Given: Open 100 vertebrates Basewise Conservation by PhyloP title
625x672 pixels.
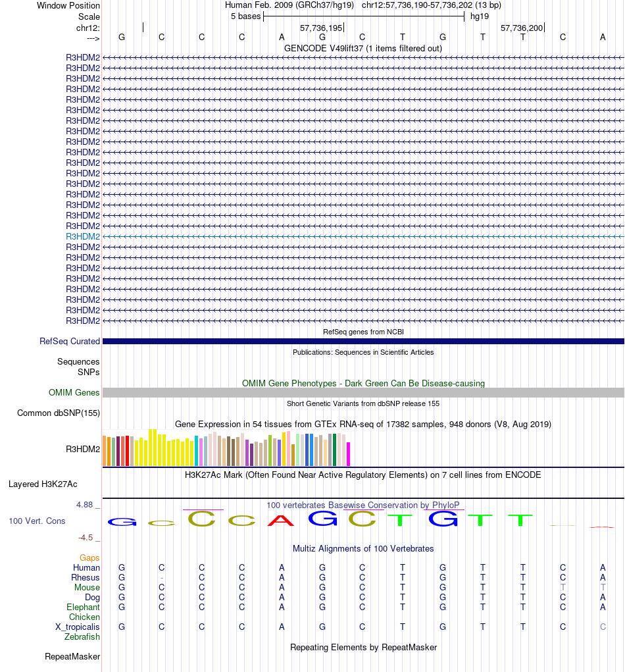Looking at the screenshot, I should [363, 505].
